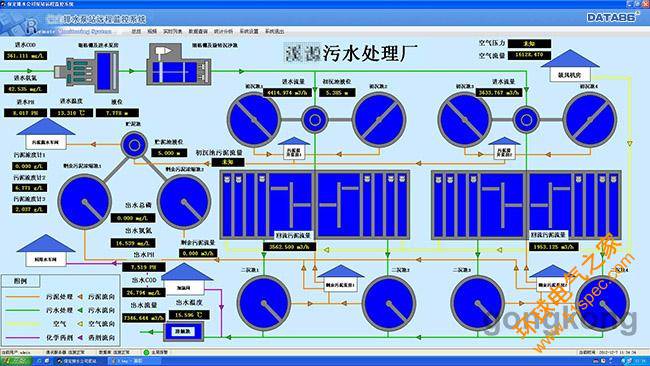
Task: Click the green 全局报警 alarm indicator light
Action: coord(146,352)
